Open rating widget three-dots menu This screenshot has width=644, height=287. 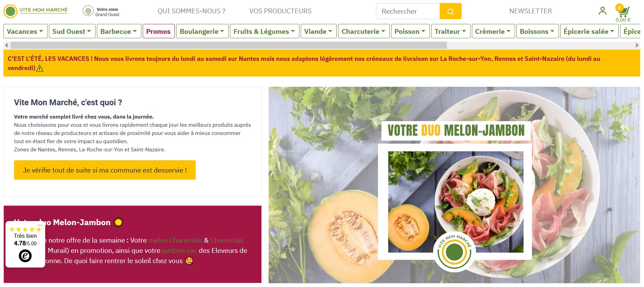pos(40,225)
